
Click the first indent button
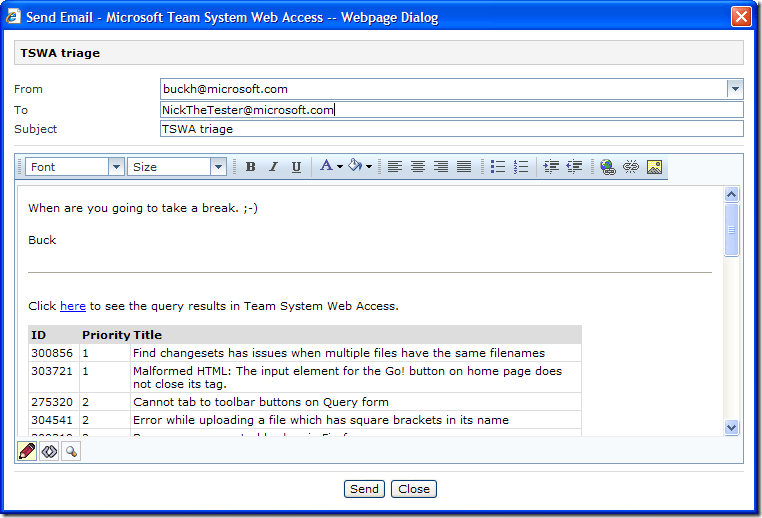point(551,167)
